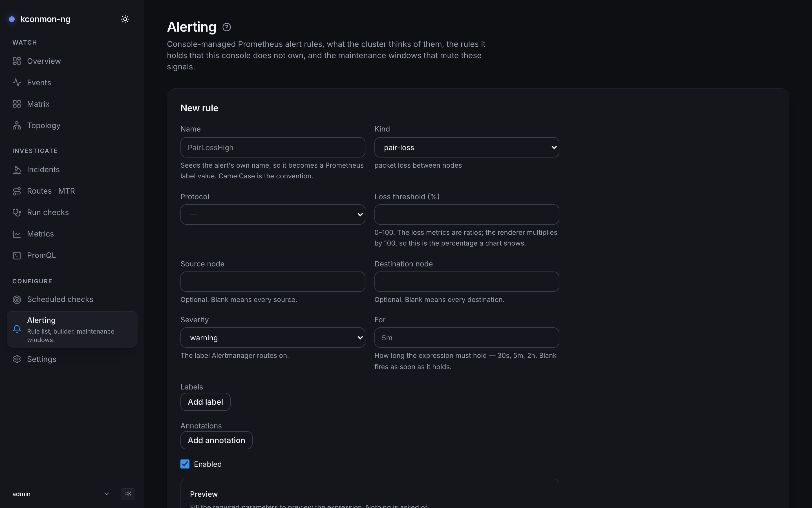Click the Preview section heading
Screen dimensions: 812x508
tap(204, 494)
